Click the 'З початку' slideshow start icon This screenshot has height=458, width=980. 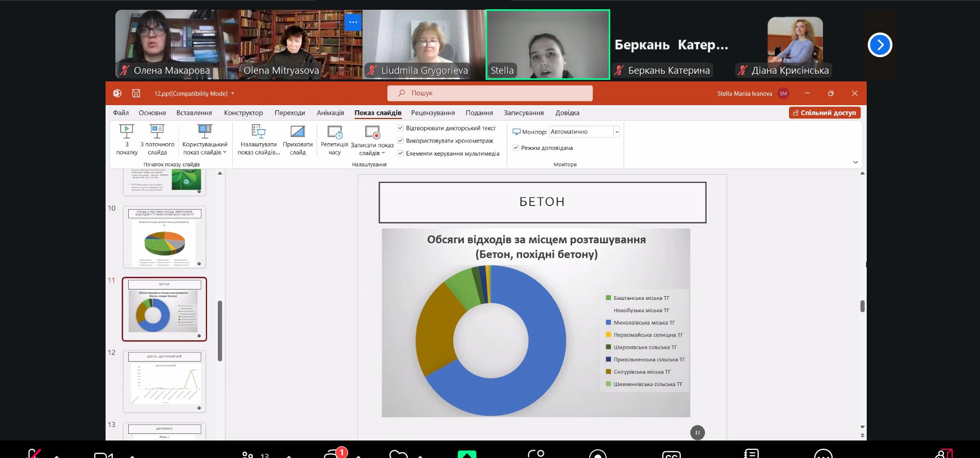click(126, 132)
